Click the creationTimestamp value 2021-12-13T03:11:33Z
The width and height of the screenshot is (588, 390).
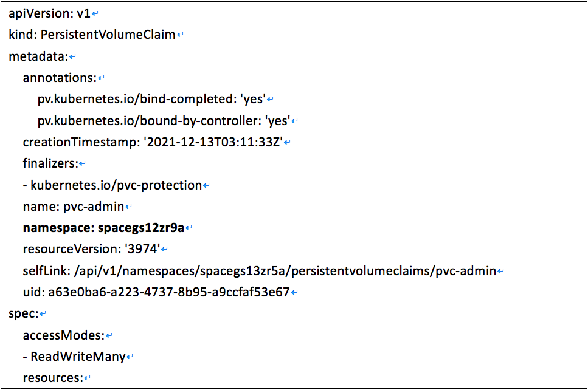coord(213,142)
